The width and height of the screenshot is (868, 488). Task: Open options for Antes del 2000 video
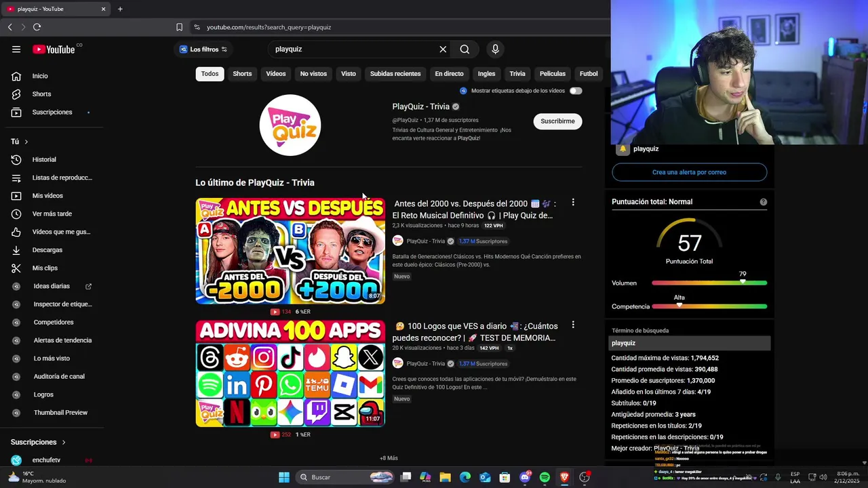573,203
